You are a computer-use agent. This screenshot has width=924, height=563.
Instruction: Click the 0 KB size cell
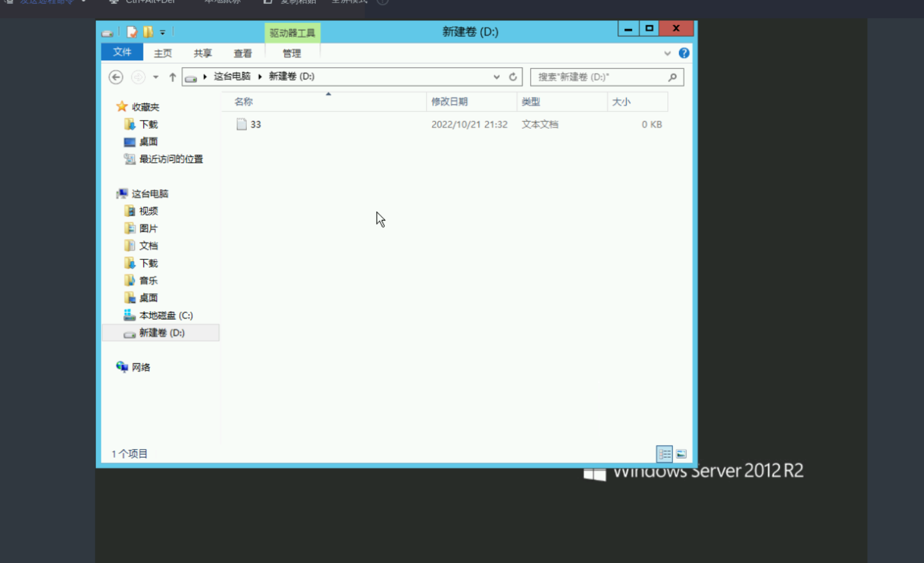(x=652, y=124)
